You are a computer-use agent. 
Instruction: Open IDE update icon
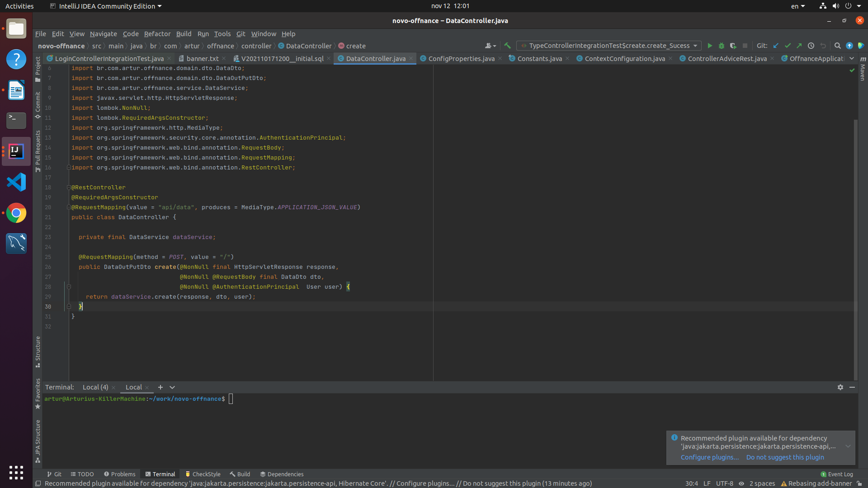tap(849, 46)
